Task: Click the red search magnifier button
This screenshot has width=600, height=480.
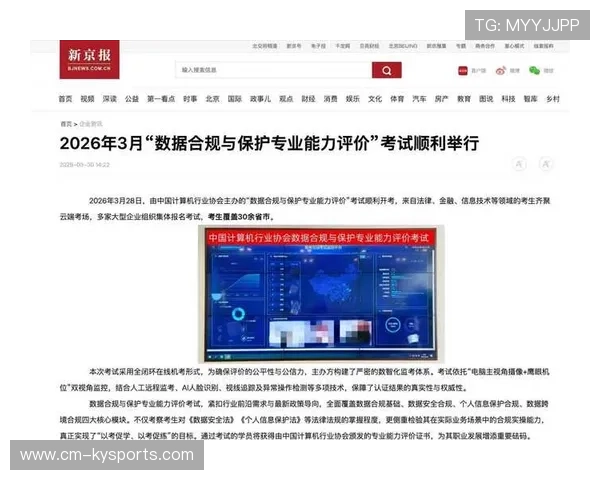Action: pos(386,70)
